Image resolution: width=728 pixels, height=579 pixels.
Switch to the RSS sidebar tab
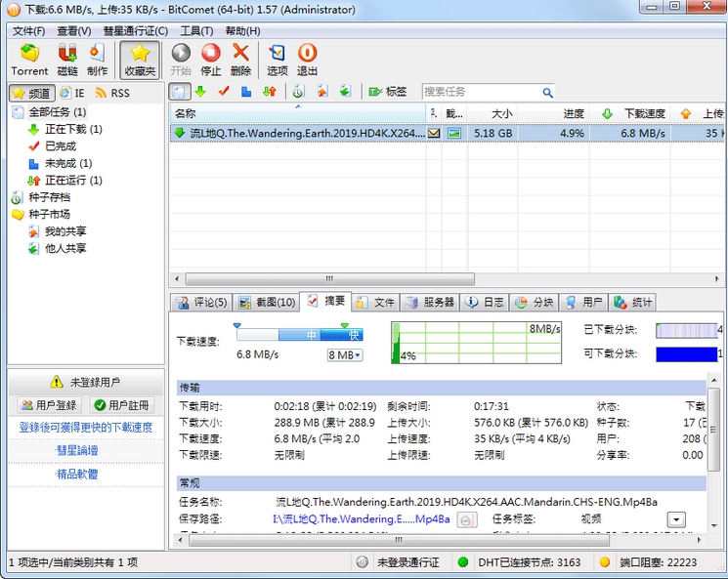click(112, 94)
